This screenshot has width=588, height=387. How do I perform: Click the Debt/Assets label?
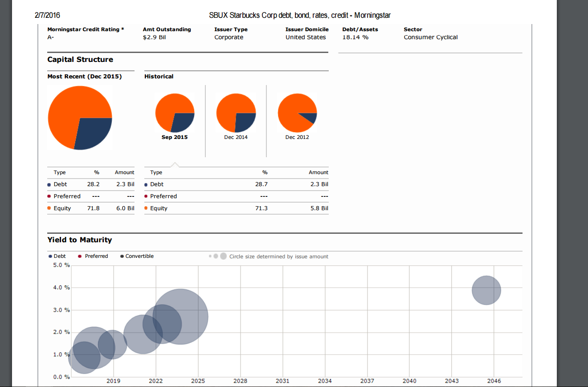pos(360,29)
